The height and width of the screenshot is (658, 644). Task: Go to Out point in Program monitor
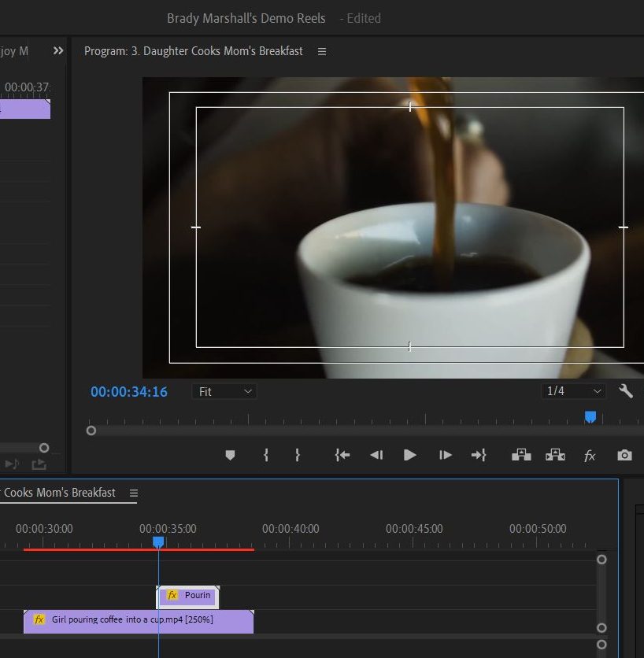point(479,455)
